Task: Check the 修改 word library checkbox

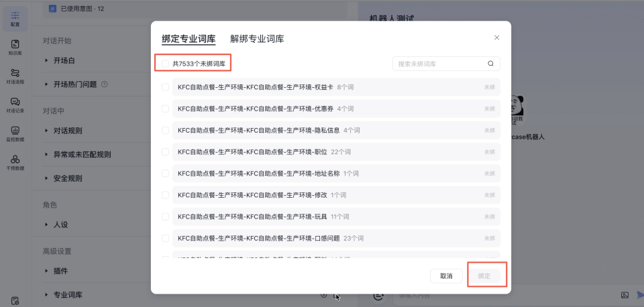Action: [x=165, y=195]
